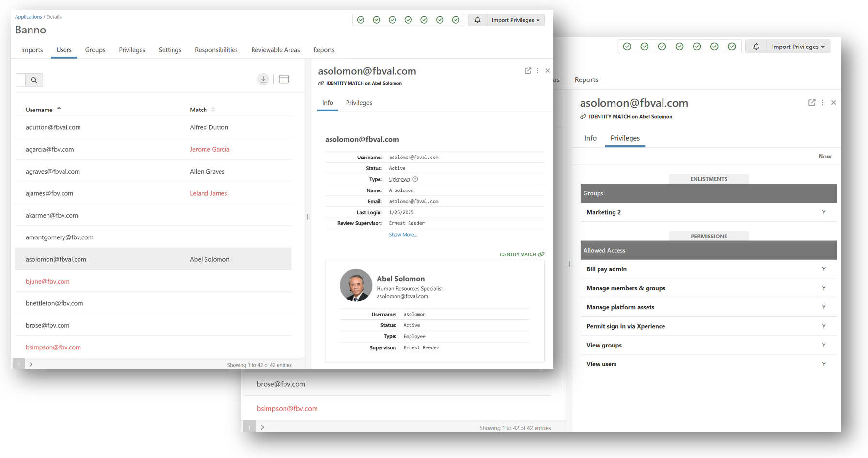868x458 pixels.
Task: Open the Applications breadcrumb link
Action: point(28,17)
